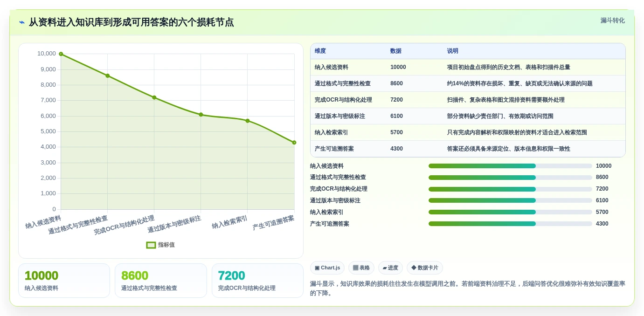Click the summary paragraph starting 漏斗显示

coord(467,289)
